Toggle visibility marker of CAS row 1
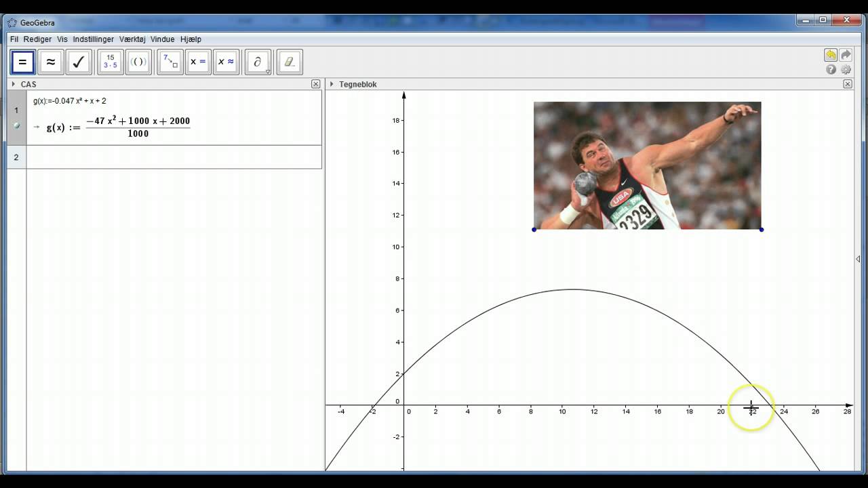 pyautogui.click(x=16, y=126)
